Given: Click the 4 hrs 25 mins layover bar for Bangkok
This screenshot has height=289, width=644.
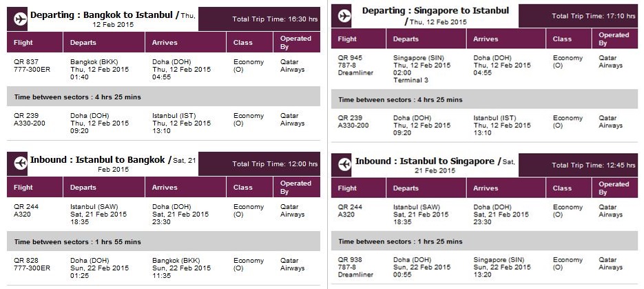Looking at the screenshot, I should click(x=163, y=97).
